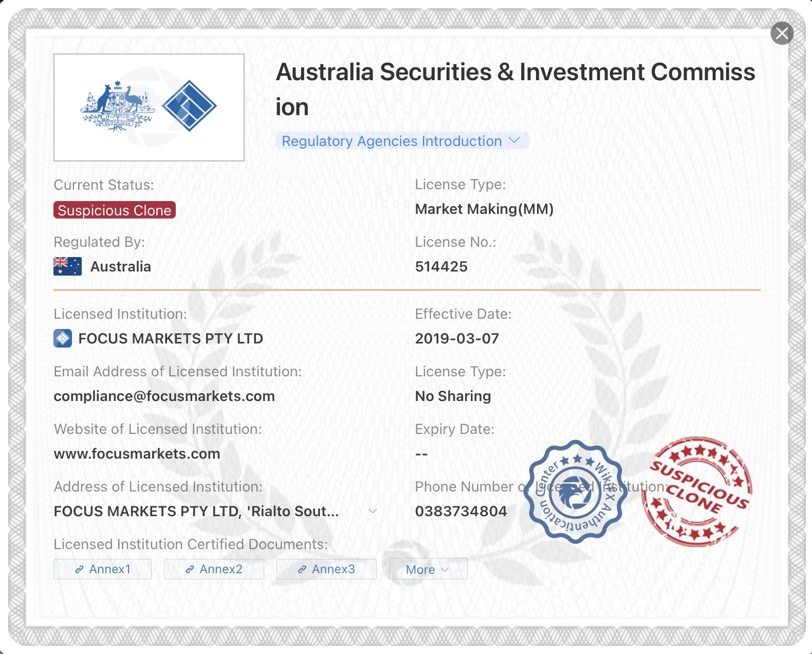
Task: Open the www.focusmarkets.com website link
Action: [137, 453]
